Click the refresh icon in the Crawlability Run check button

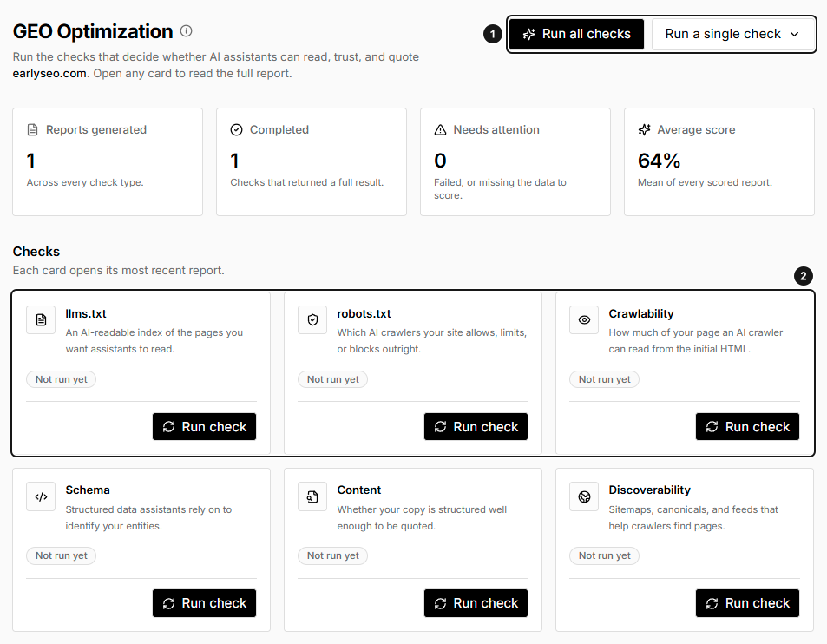(x=712, y=427)
